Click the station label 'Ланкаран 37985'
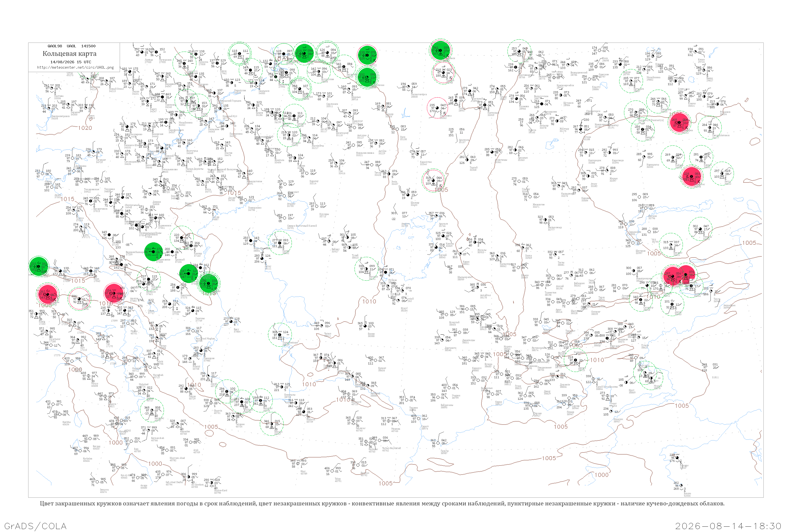 [x=209, y=360]
